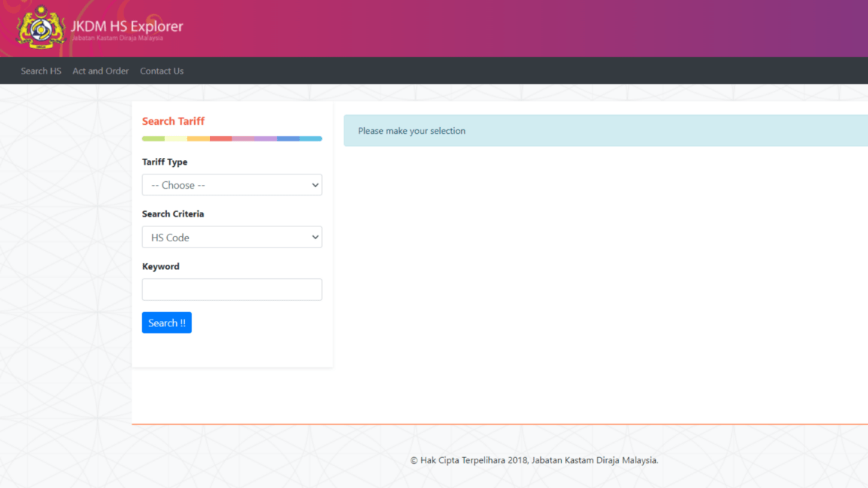Image resolution: width=868 pixels, height=488 pixels.
Task: Click the JKDM royal crest logo
Action: [39, 28]
